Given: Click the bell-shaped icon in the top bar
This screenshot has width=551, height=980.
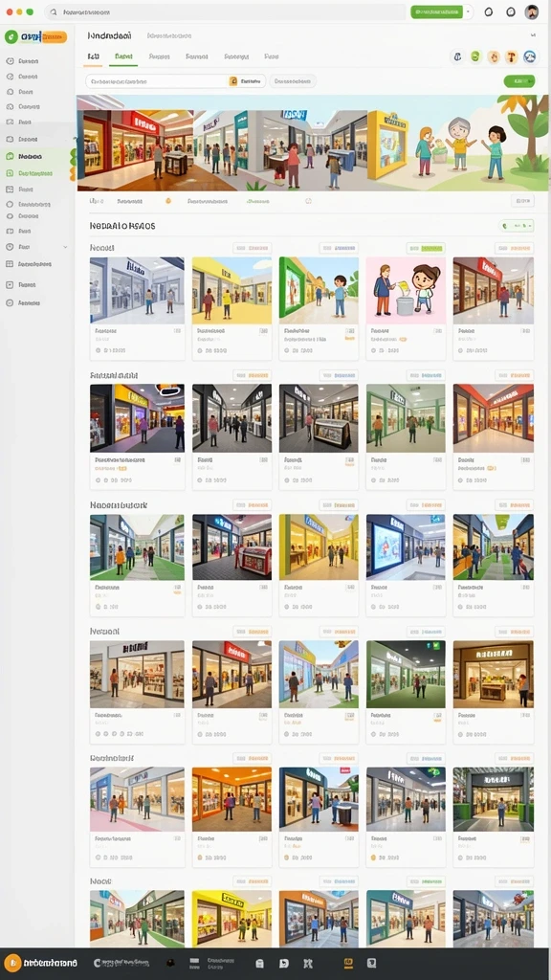Looking at the screenshot, I should [489, 11].
